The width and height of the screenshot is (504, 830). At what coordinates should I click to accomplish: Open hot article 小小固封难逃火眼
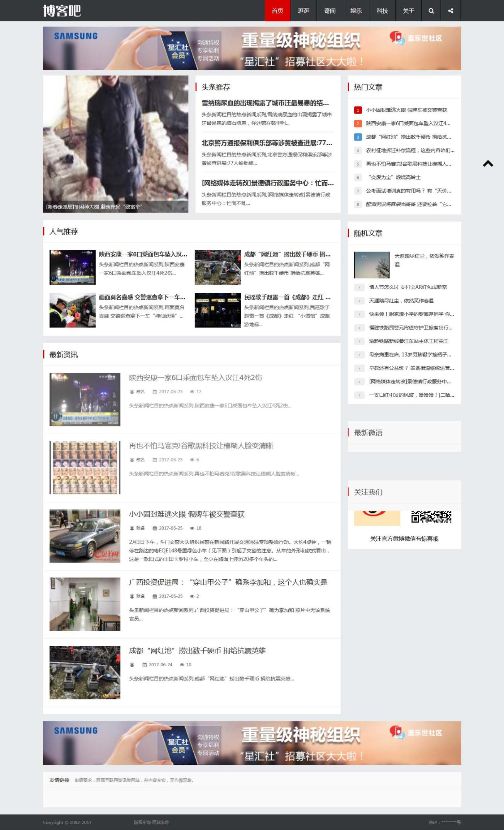click(x=406, y=110)
